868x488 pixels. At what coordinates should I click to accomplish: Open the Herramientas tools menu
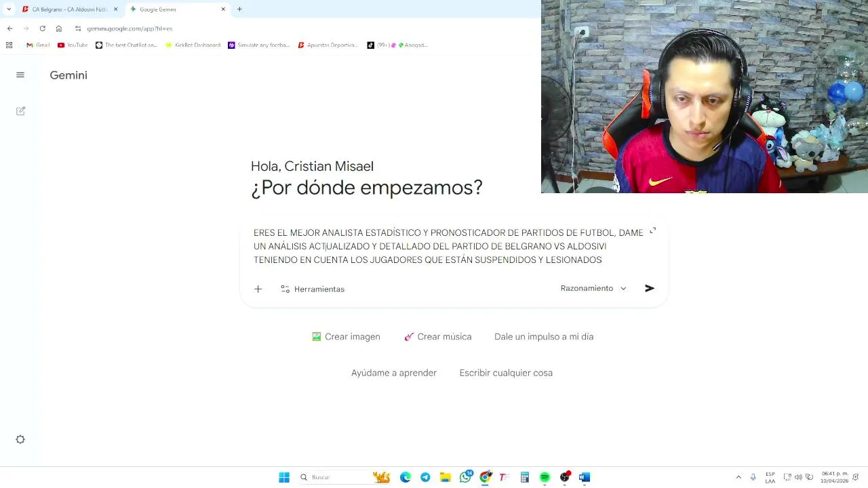coord(313,289)
